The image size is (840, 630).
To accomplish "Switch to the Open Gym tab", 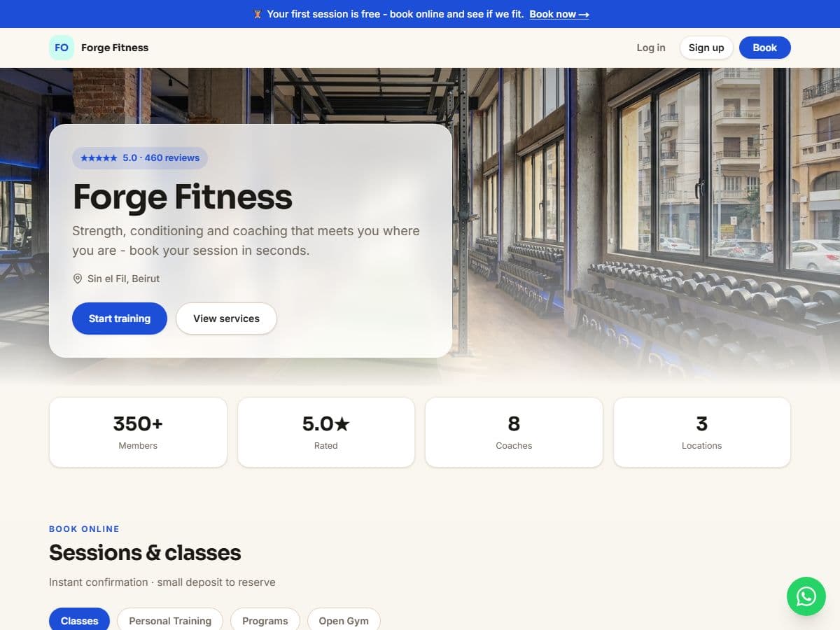I will [344, 620].
